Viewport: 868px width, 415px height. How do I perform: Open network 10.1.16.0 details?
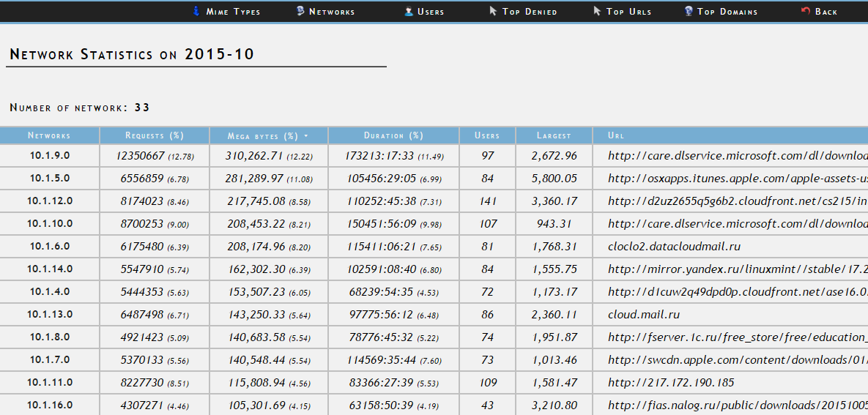point(50,405)
